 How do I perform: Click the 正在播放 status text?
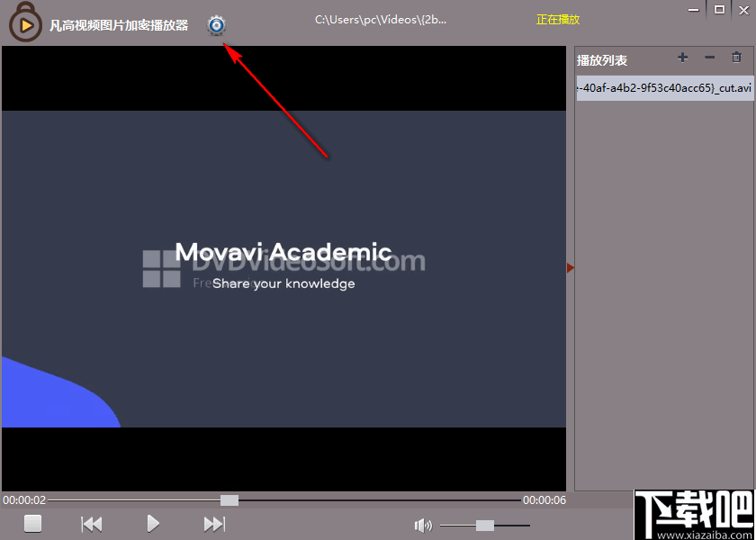tap(558, 19)
